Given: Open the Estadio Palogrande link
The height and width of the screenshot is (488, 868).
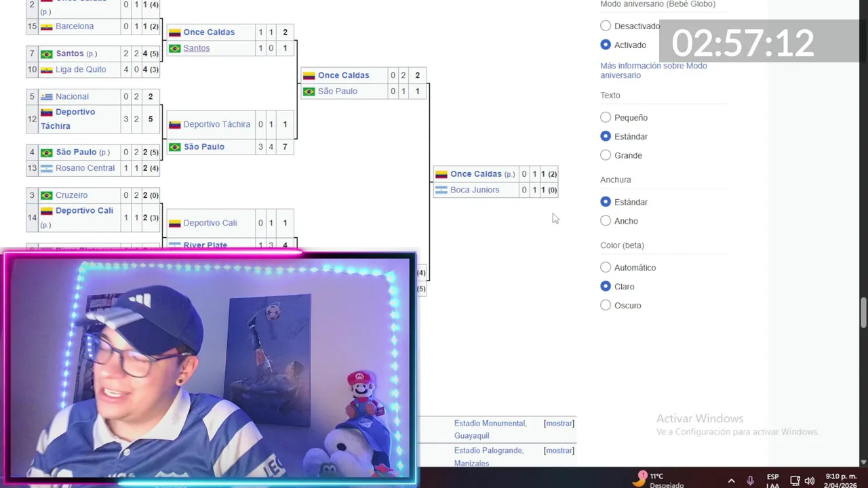Looking at the screenshot, I should (x=488, y=451).
